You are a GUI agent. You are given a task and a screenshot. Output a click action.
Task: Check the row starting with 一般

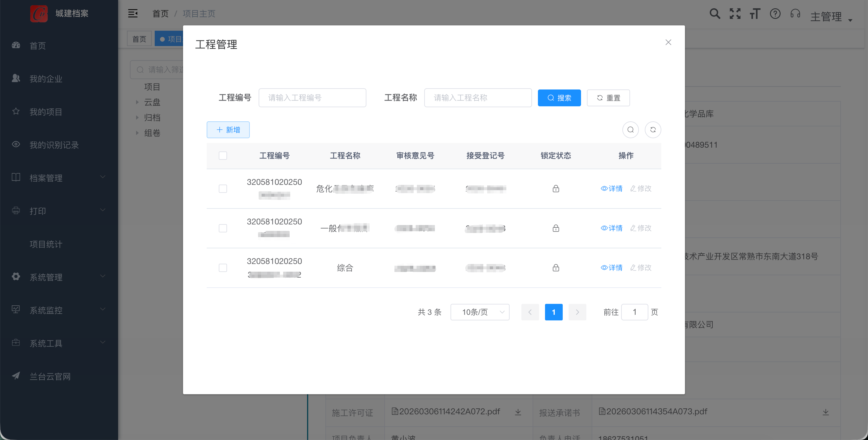point(223,228)
